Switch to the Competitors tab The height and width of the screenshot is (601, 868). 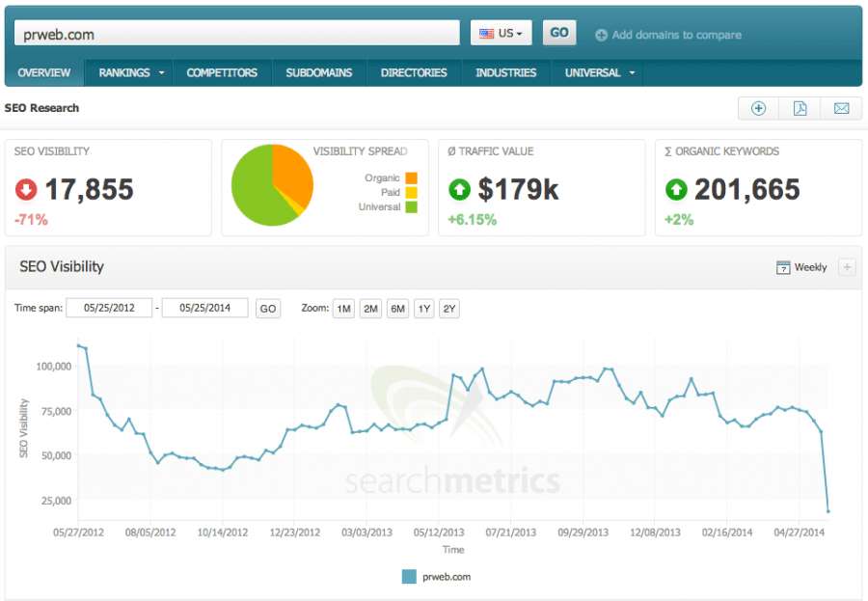[222, 72]
